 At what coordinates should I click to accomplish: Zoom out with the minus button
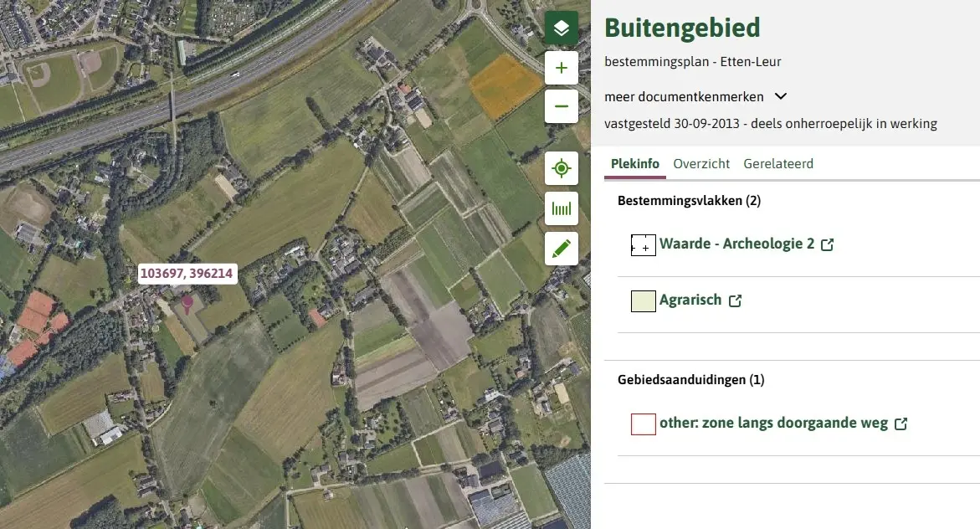pyautogui.click(x=562, y=106)
